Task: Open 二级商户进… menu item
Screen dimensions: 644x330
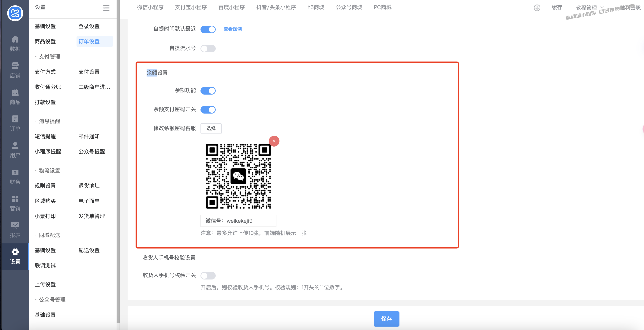Action: pos(94,87)
